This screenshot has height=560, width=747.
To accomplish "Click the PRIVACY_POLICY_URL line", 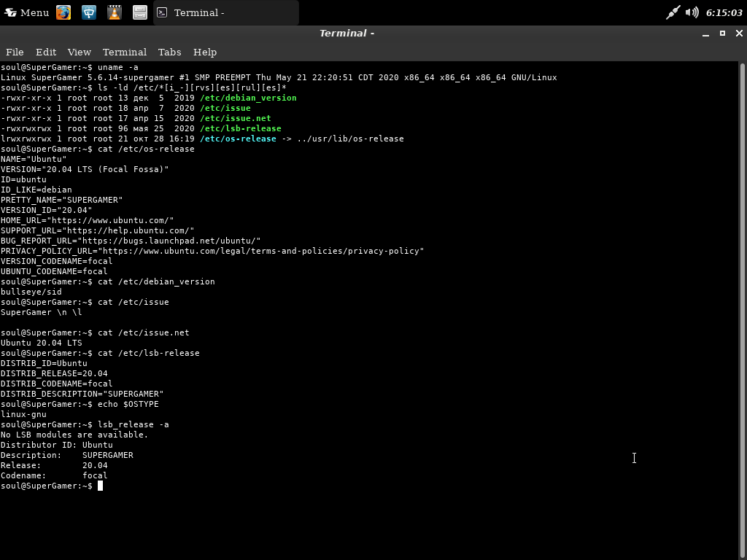I will [212, 251].
